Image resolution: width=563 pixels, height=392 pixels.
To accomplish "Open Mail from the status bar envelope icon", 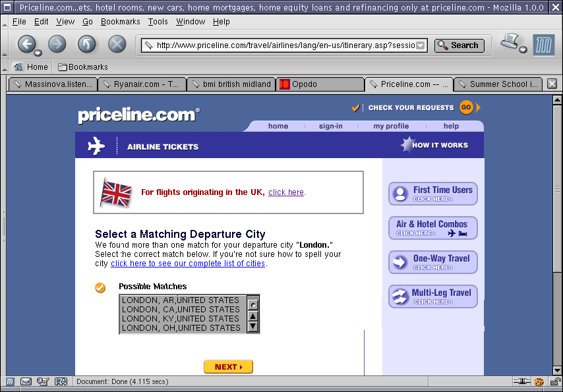I will pyautogui.click(x=26, y=381).
